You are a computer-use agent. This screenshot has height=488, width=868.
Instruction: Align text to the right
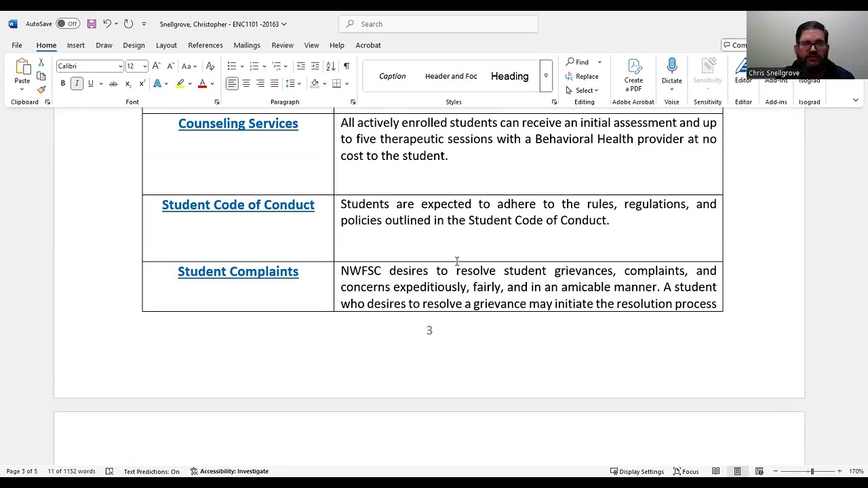pos(260,83)
